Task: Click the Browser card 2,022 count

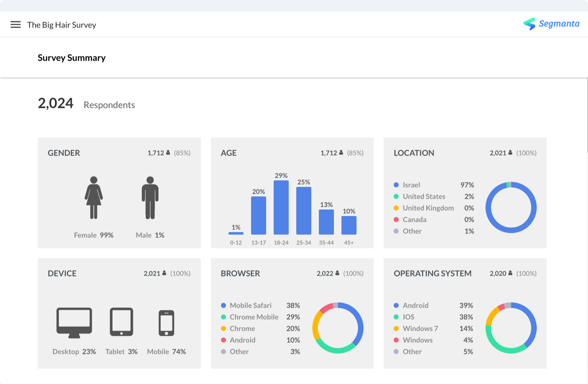Action: point(325,273)
